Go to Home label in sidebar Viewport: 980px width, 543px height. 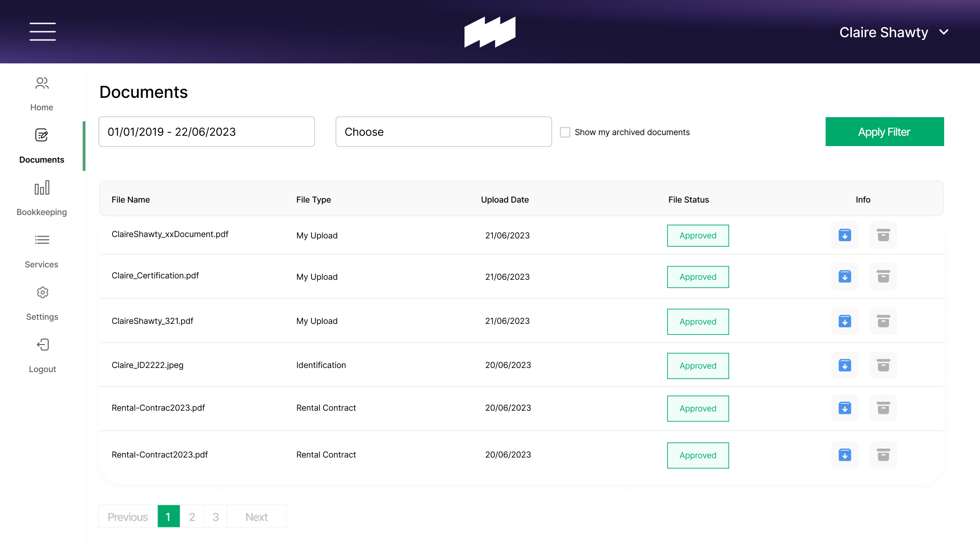pyautogui.click(x=42, y=107)
